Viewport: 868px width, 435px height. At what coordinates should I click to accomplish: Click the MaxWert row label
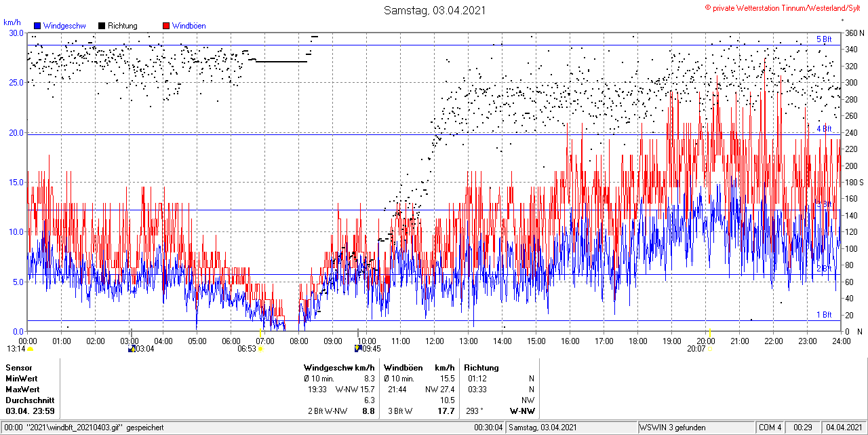pos(22,390)
